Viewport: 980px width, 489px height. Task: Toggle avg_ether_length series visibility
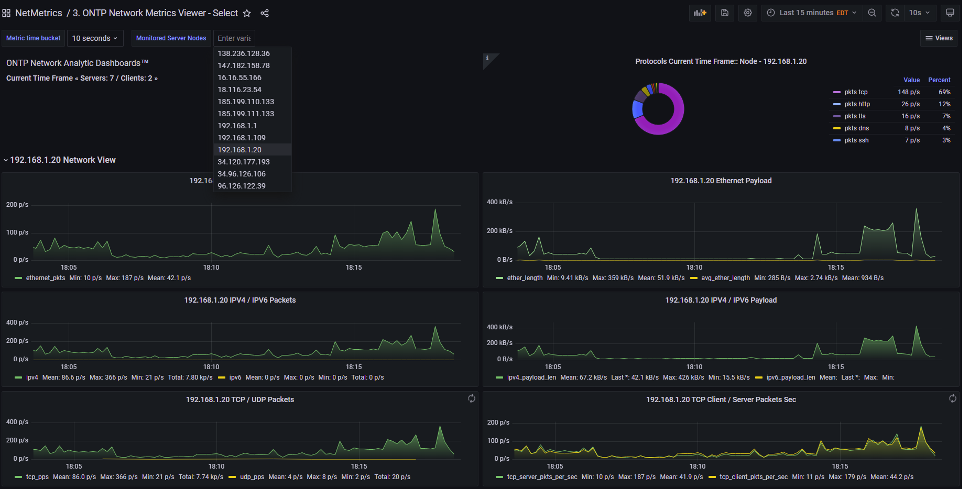point(725,278)
